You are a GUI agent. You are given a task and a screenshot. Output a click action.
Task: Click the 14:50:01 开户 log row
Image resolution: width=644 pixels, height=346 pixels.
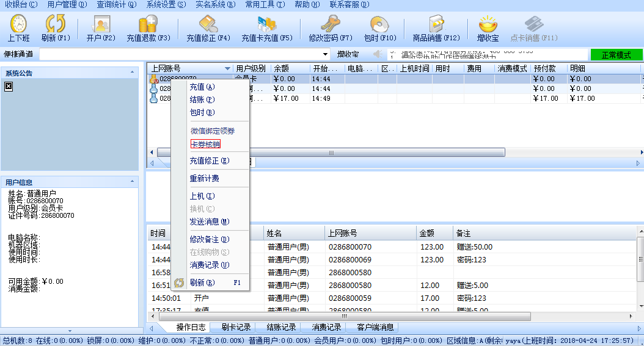pos(392,298)
